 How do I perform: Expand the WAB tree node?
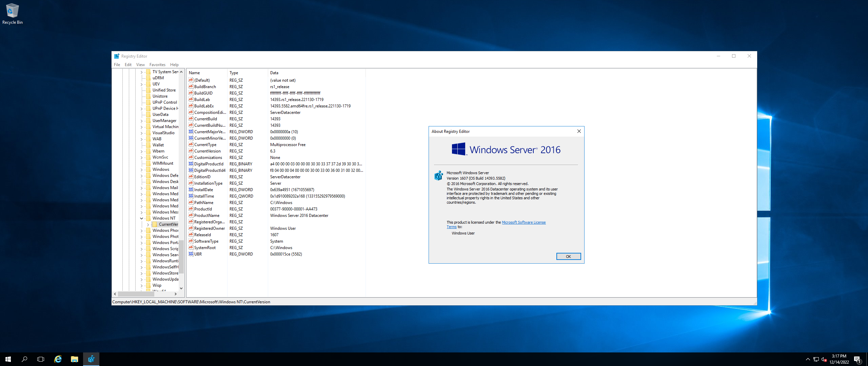pos(141,139)
